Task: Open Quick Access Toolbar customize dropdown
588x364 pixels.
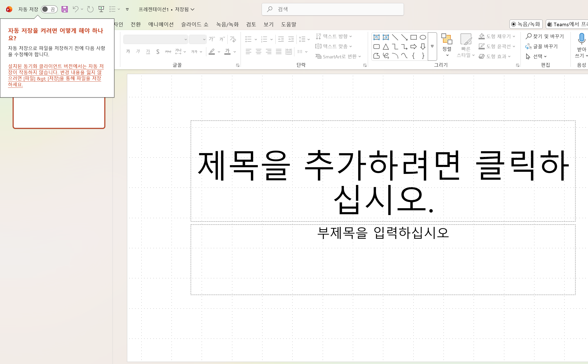Action: pos(127,10)
